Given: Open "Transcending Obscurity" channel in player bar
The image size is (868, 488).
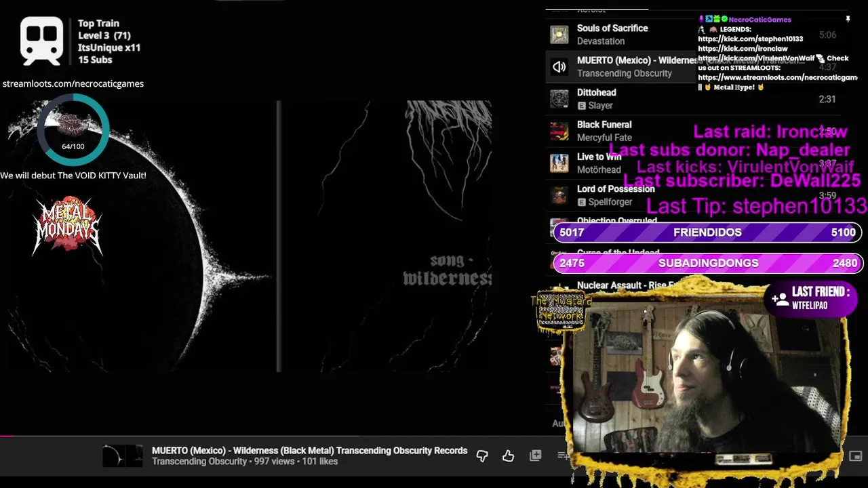Looking at the screenshot, I should (x=199, y=462).
